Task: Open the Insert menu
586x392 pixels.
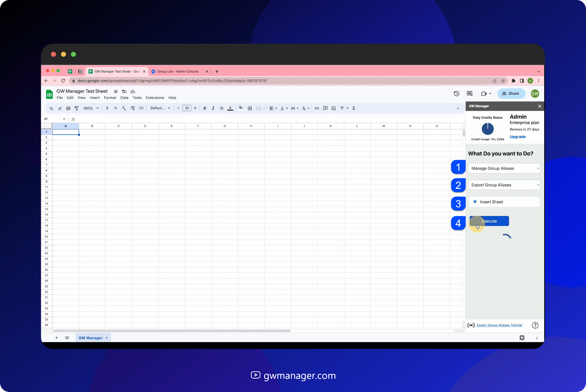Action: tap(95, 98)
